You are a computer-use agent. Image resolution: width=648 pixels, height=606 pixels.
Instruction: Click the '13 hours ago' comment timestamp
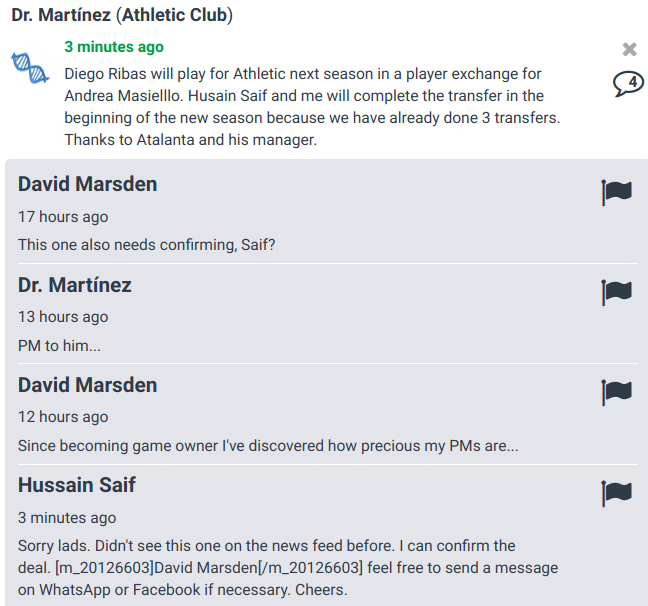[x=63, y=317]
